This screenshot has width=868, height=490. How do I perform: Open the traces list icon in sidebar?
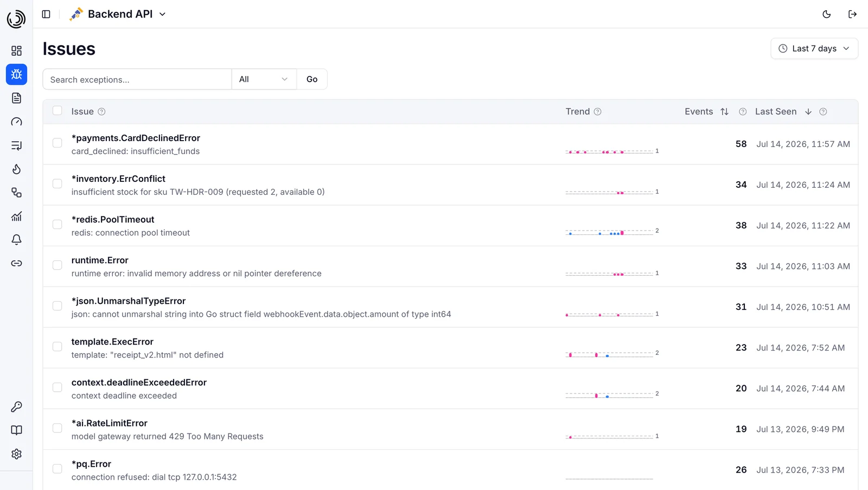(16, 145)
